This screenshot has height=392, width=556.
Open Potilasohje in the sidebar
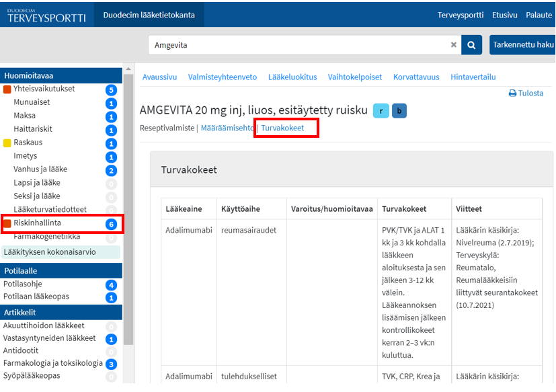(x=23, y=284)
